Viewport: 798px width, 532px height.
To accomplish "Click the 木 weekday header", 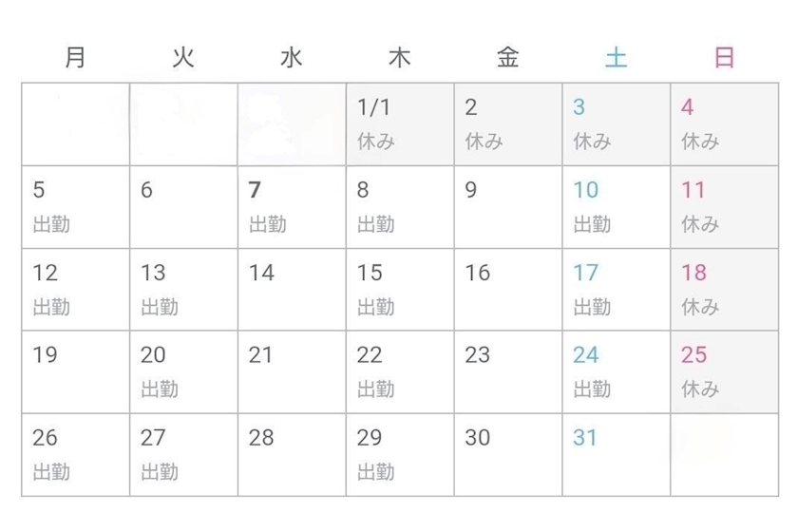I will click(400, 57).
